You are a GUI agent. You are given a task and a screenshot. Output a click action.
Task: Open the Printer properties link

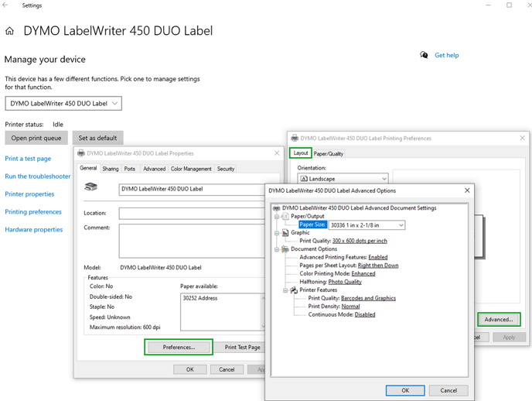29,194
